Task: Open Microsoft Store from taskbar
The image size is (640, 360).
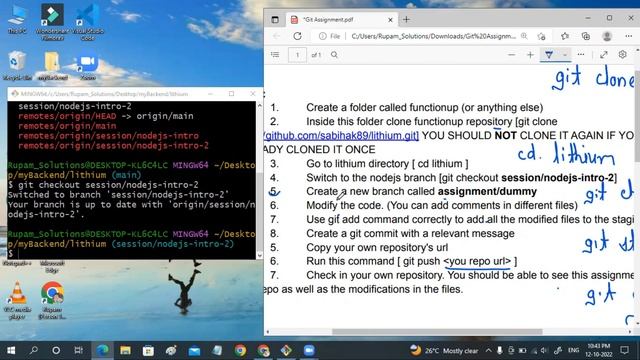Action: pos(148,350)
